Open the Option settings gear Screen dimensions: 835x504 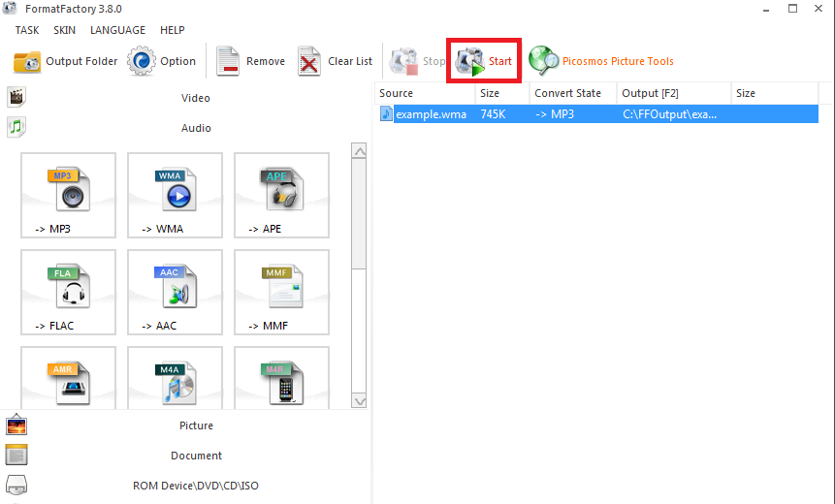162,62
